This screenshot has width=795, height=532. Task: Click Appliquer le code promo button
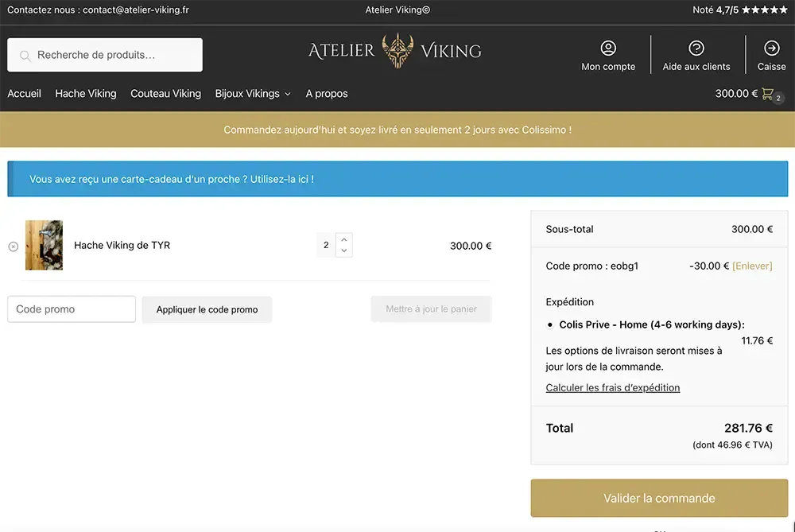click(x=207, y=309)
